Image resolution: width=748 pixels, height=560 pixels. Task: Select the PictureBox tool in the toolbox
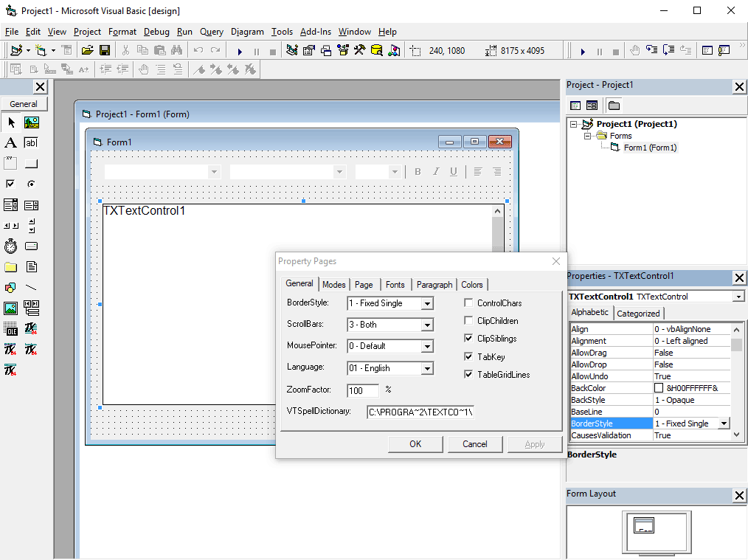tap(32, 122)
